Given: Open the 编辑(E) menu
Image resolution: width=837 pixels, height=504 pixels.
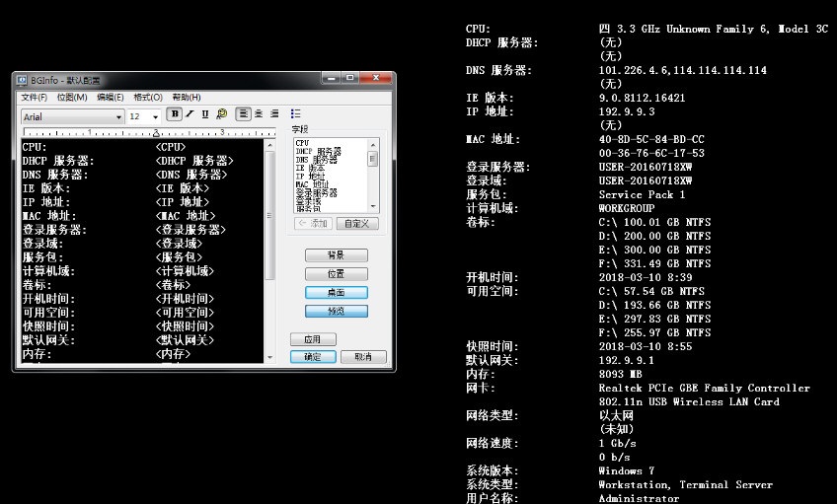Looking at the screenshot, I should 110,97.
